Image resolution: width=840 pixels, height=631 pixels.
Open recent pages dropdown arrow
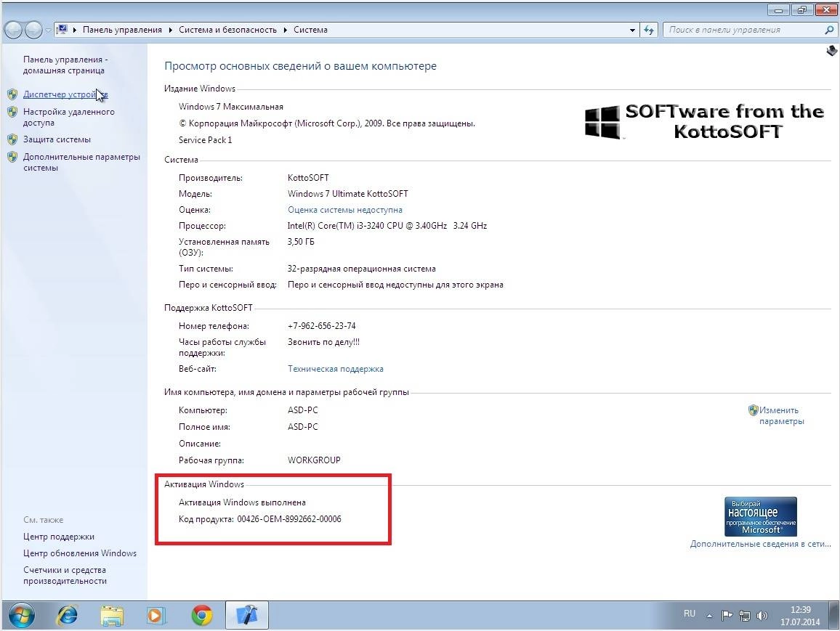coord(48,30)
